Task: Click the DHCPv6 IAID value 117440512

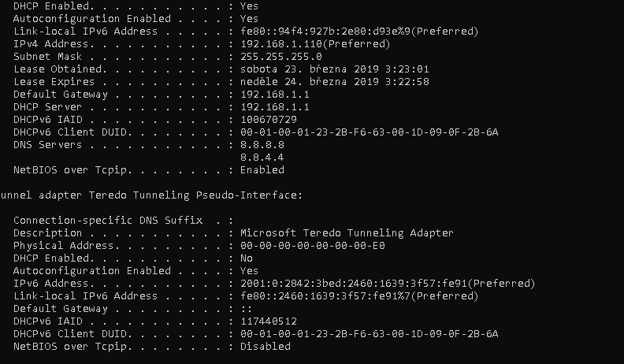Action: [268, 321]
